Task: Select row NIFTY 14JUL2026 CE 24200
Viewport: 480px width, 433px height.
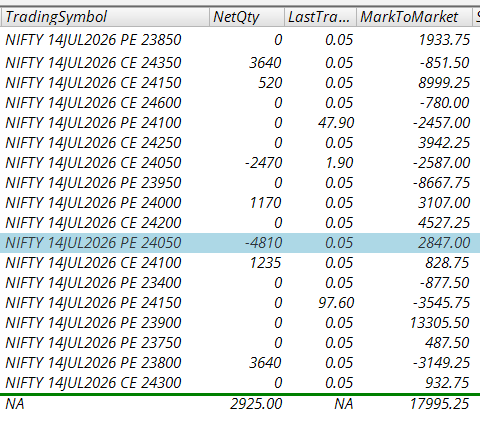Action: [240, 223]
